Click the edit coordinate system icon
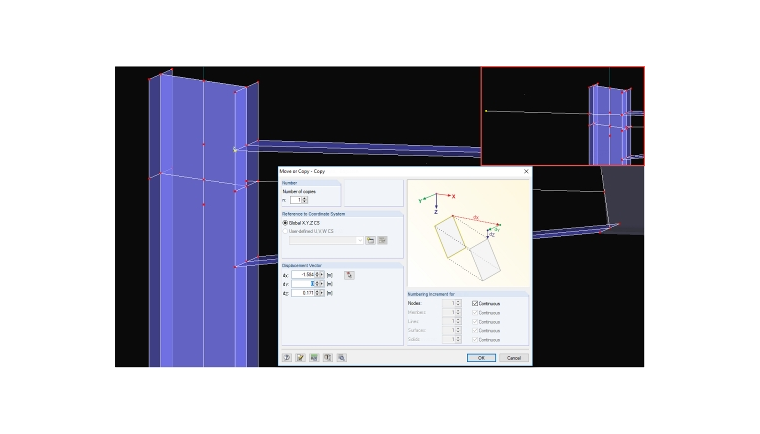 tap(382, 240)
